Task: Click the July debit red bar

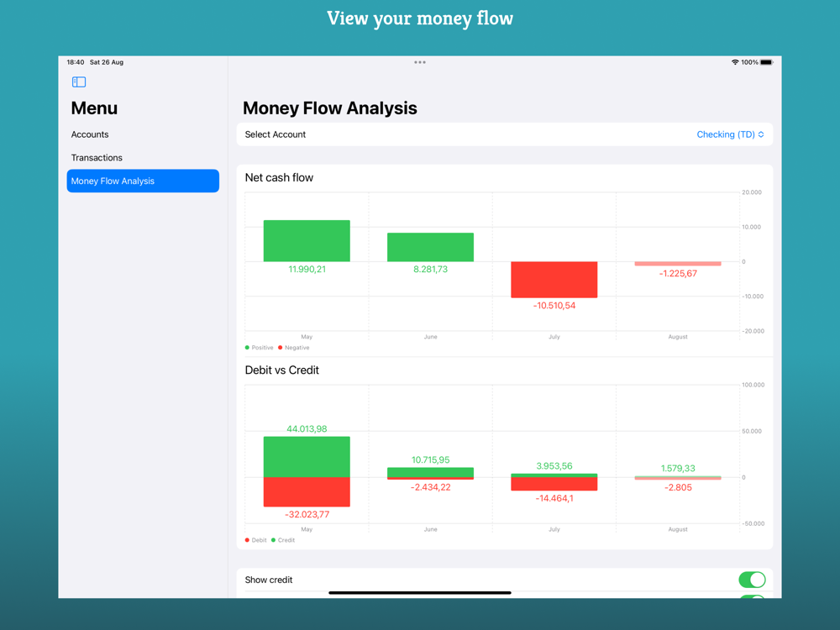Action: click(x=554, y=484)
